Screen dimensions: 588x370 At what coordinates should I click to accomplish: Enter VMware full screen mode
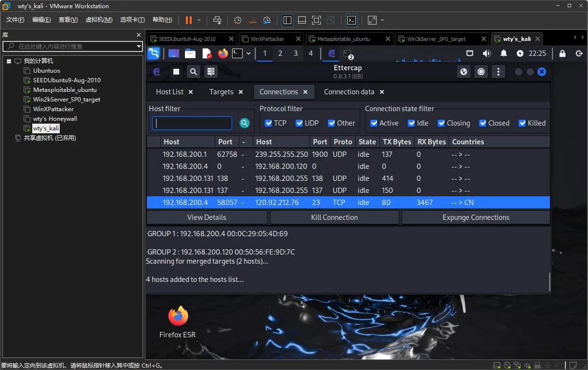tap(316, 20)
